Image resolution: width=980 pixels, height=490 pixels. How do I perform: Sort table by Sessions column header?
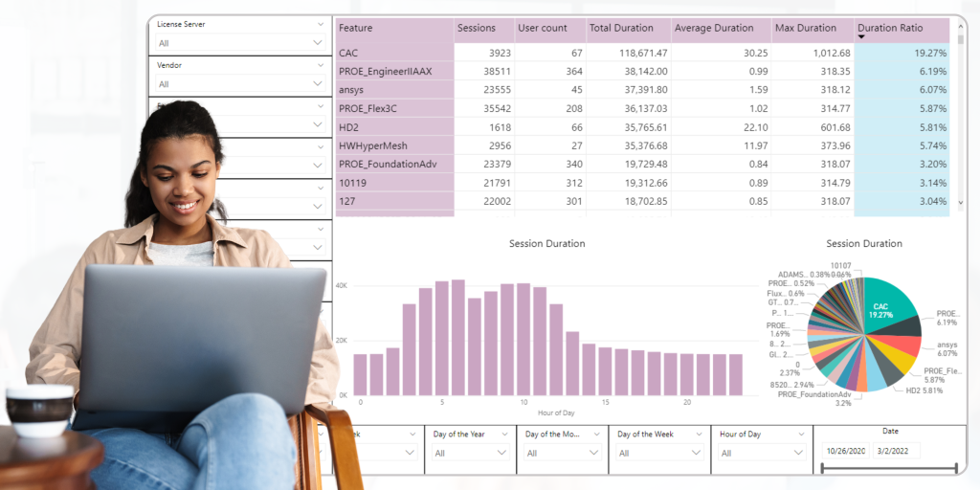click(477, 29)
